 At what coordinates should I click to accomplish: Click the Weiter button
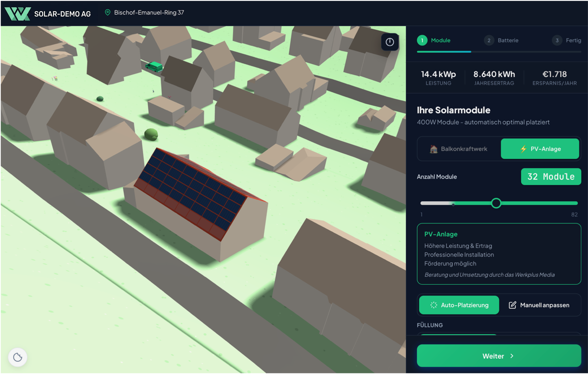pos(499,356)
